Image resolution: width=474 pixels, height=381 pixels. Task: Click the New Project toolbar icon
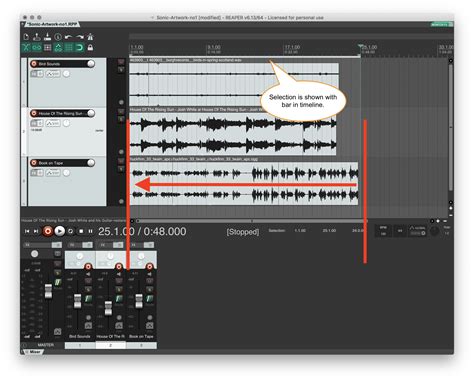26,37
